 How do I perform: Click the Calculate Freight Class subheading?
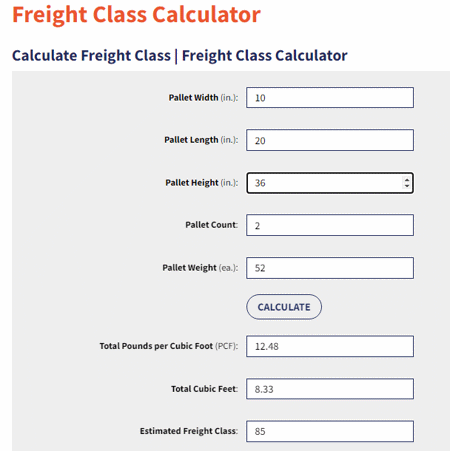[180, 55]
